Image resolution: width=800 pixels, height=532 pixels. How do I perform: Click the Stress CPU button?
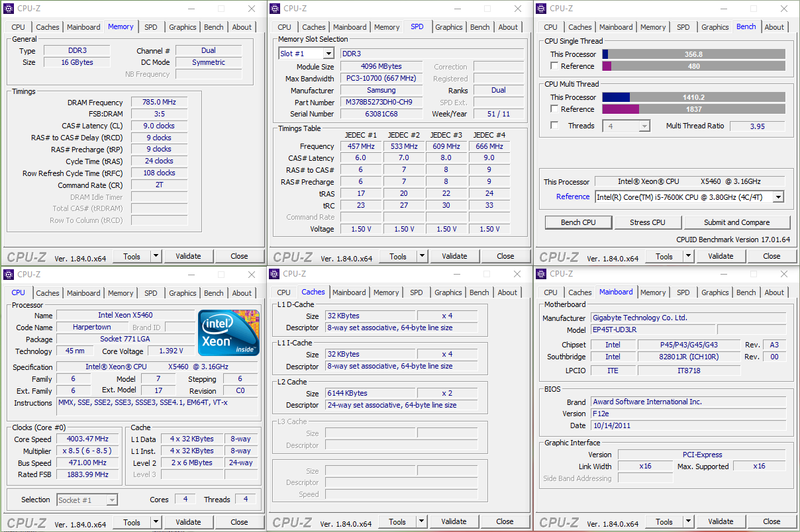tap(648, 222)
